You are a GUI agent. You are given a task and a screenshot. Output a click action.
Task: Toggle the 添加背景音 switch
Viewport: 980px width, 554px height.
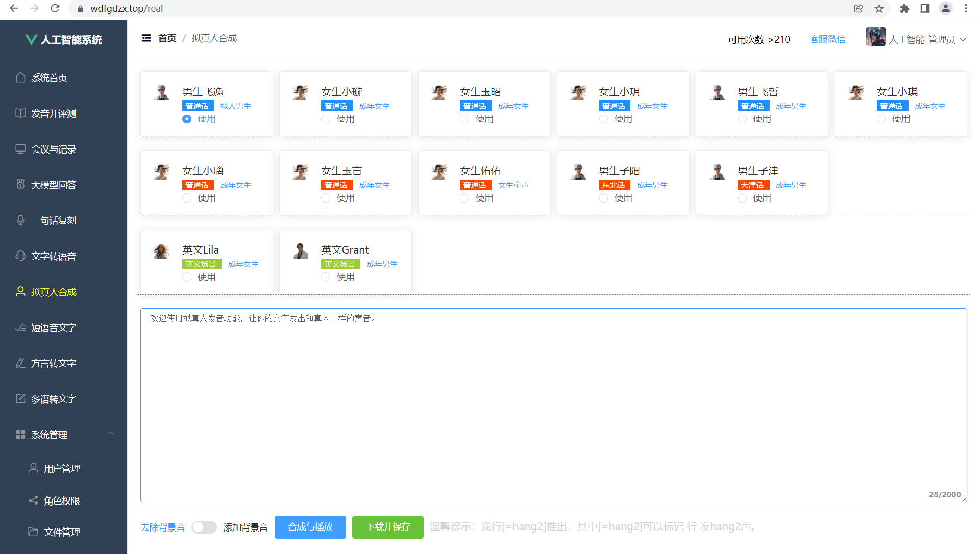point(204,527)
